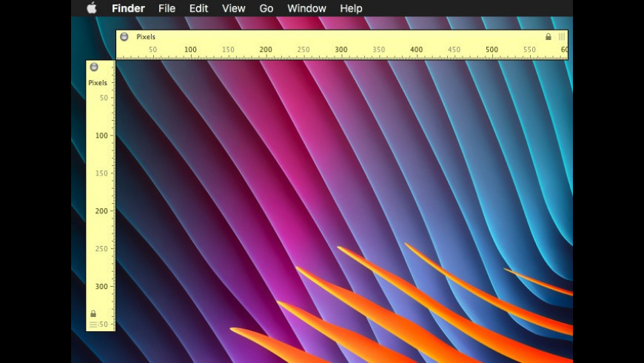Open the Finder menu

[x=128, y=8]
